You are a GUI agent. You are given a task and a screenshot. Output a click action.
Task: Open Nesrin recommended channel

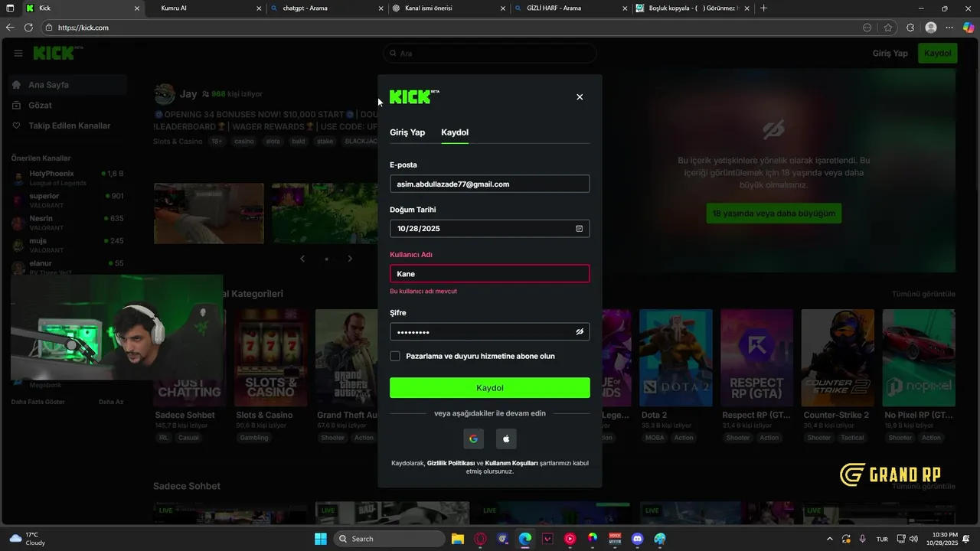pos(67,223)
